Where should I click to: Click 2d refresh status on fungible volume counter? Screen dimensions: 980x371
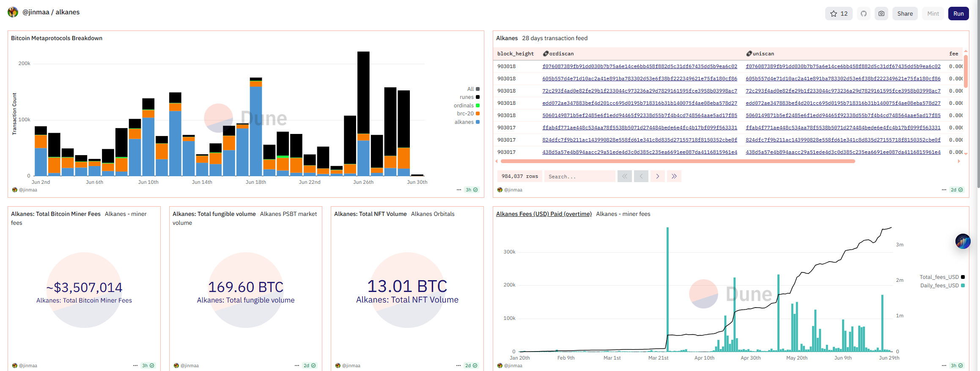click(310, 366)
